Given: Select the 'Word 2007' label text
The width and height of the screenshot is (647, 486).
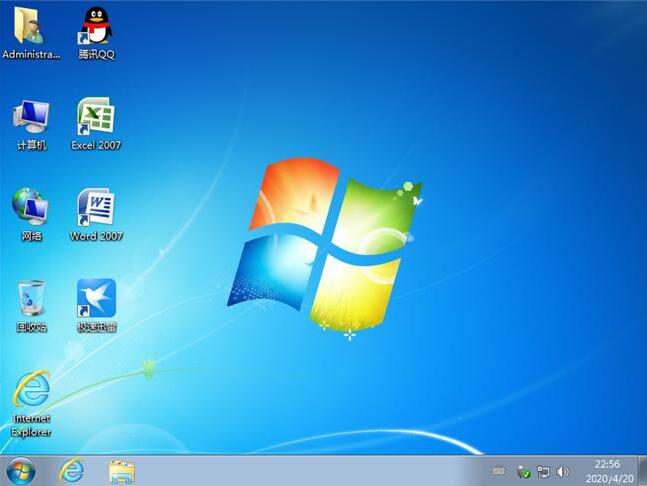Looking at the screenshot, I should (x=96, y=236).
